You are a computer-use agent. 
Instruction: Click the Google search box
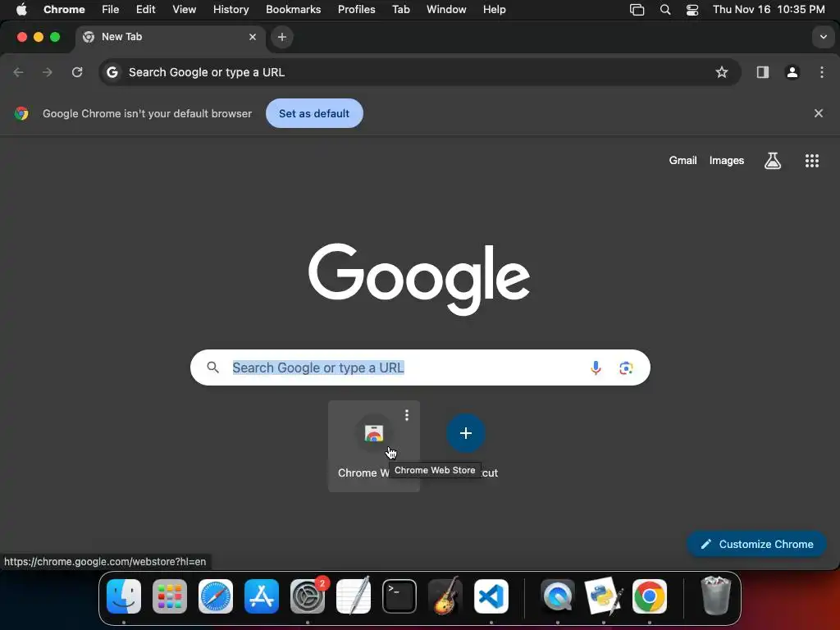click(x=420, y=367)
